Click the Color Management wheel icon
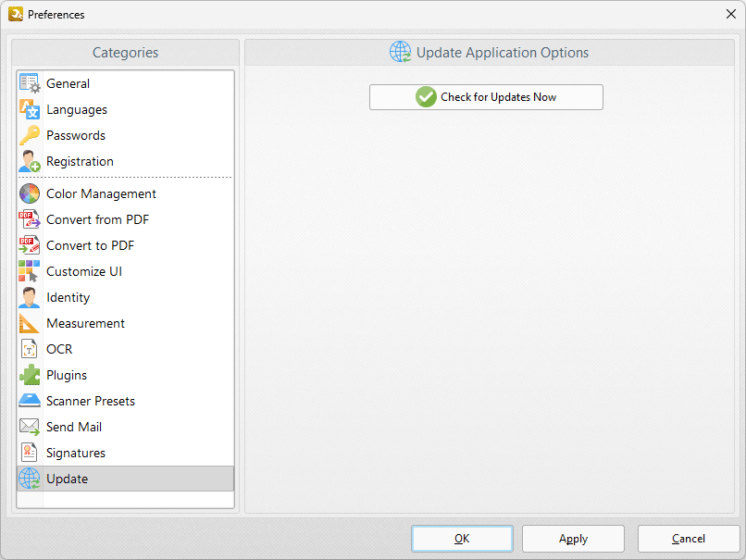Viewport: 746px width, 560px height. tap(30, 193)
